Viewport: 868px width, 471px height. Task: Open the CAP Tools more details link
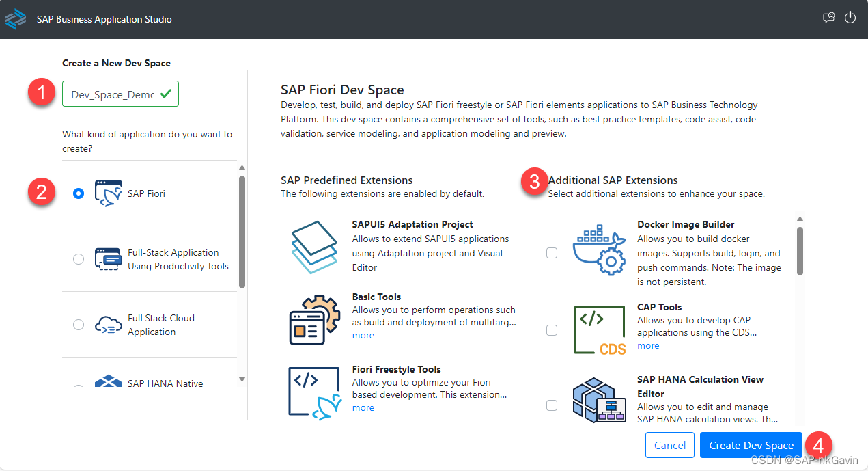pyautogui.click(x=647, y=345)
